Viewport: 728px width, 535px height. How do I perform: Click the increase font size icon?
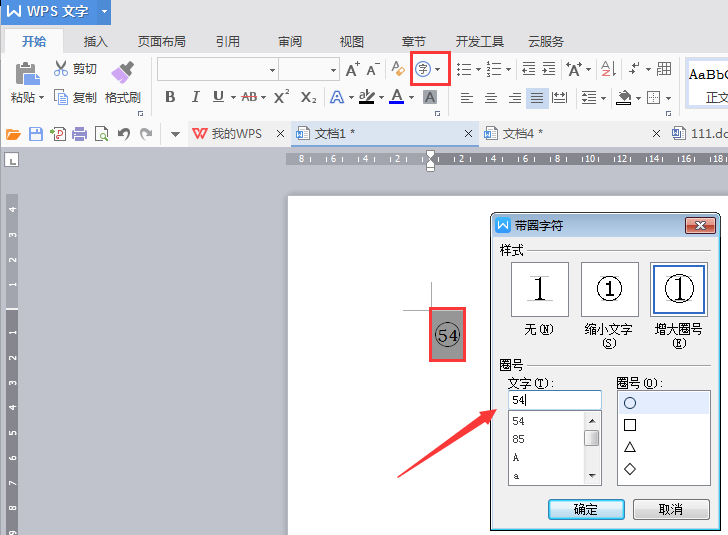click(351, 69)
